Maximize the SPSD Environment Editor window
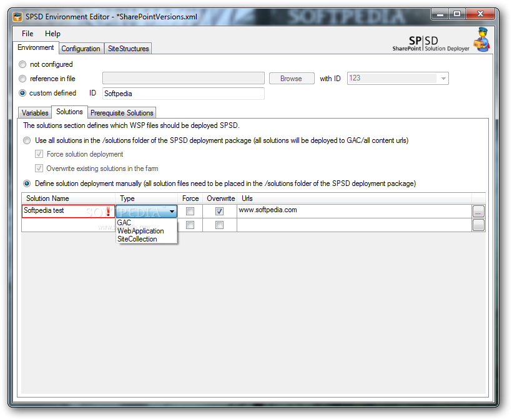Viewport: 512px width, 420px height. pos(457,14)
